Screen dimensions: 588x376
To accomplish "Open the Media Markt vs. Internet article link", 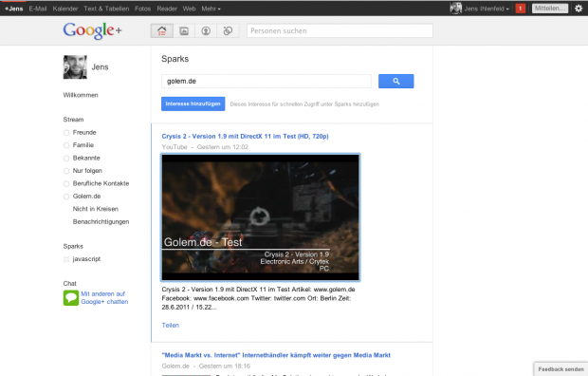I will [x=276, y=355].
